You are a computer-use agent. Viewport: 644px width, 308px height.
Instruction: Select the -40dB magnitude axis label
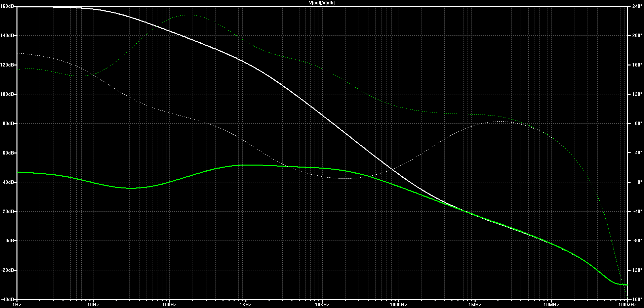[8, 299]
